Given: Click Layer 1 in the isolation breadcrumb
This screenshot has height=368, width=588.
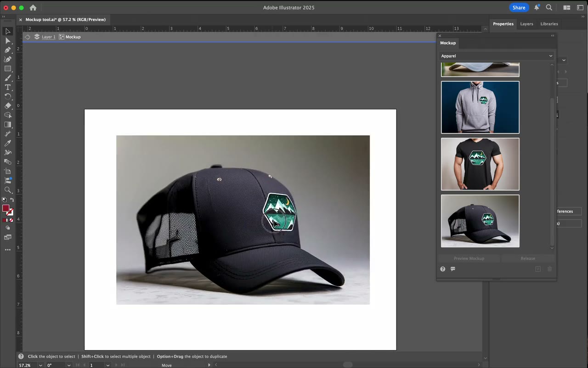Looking at the screenshot, I should (x=48, y=37).
